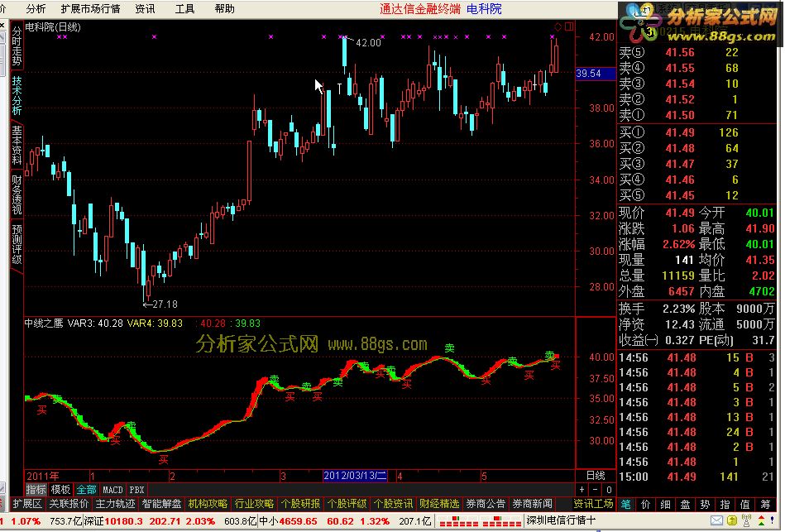Image resolution: width=785 pixels, height=532 pixels.
Task: Open the 工具 menu
Action: tap(184, 9)
